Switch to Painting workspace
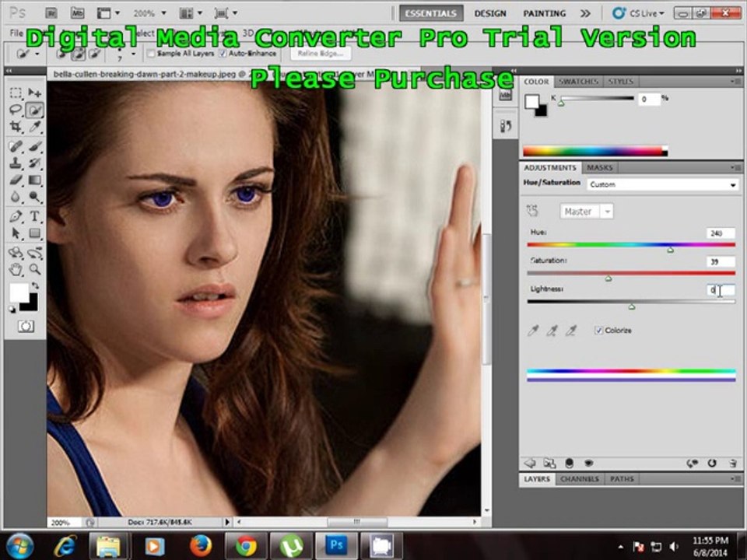 click(x=545, y=13)
